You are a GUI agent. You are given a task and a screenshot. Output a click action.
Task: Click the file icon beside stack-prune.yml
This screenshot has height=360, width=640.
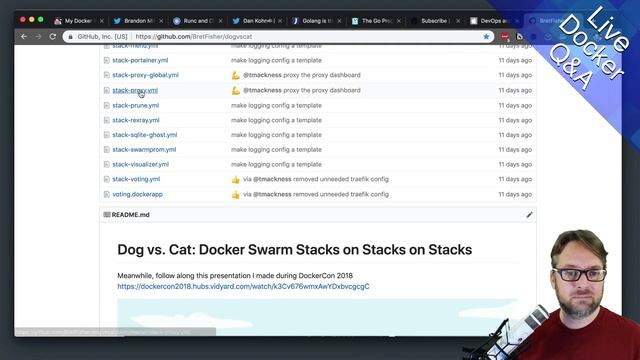point(107,105)
